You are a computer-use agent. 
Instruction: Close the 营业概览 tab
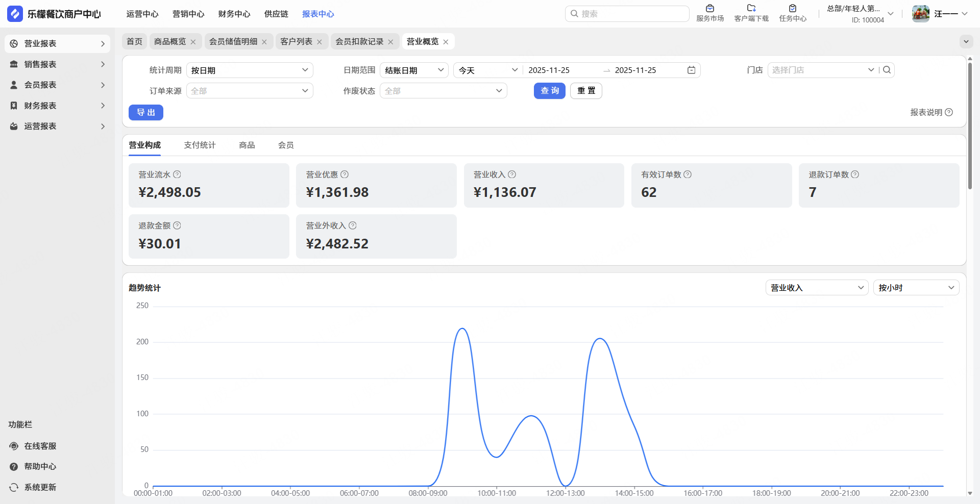(x=446, y=42)
